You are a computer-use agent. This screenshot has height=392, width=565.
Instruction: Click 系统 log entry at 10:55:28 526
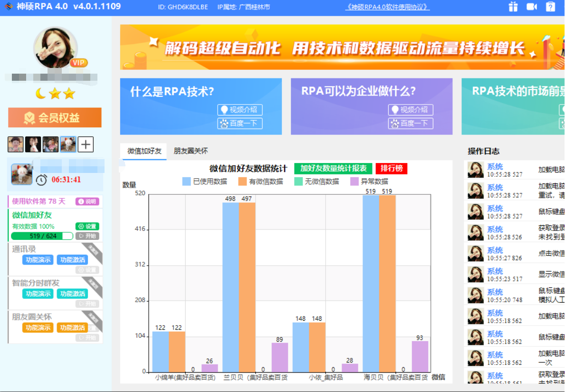click(x=495, y=229)
